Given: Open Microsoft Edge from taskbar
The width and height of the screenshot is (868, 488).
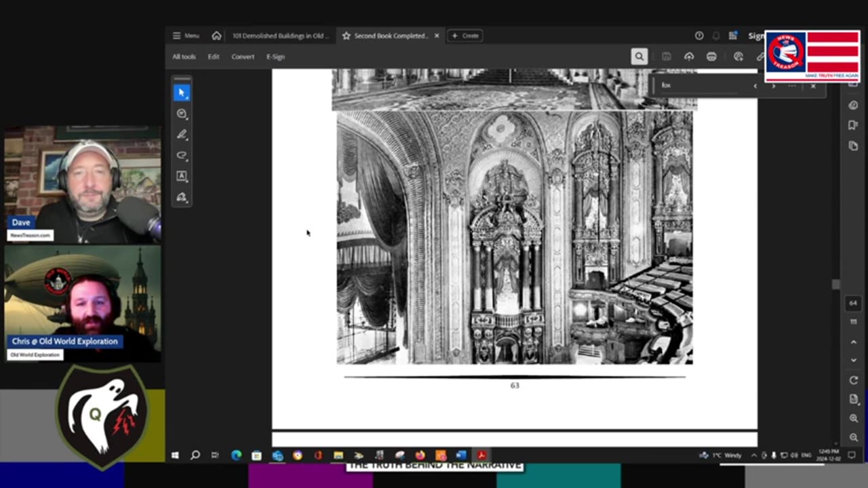Looking at the screenshot, I should [x=236, y=455].
